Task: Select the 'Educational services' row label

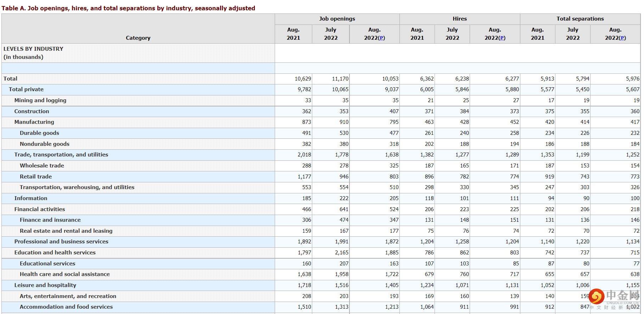Action: (x=47, y=264)
